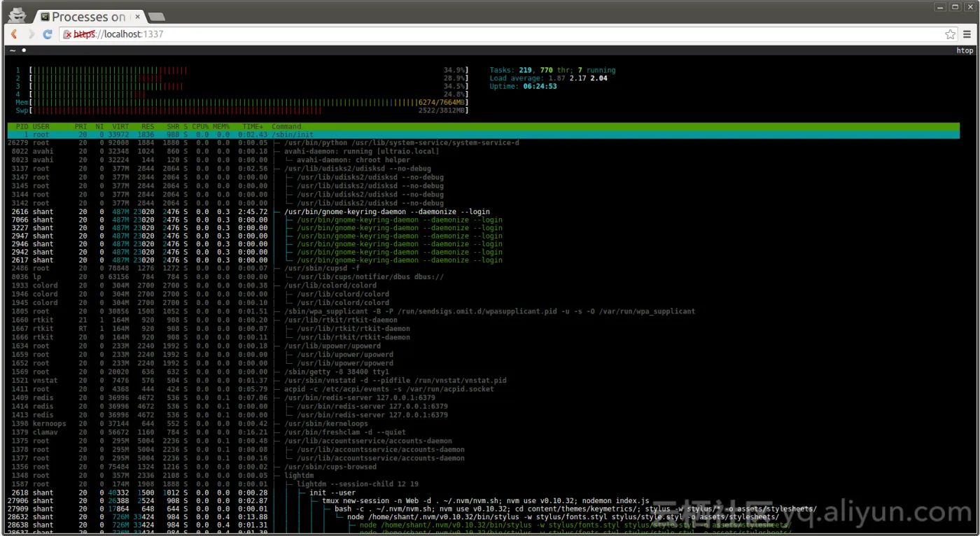Click the Tasks: 219 summary text

(511, 70)
